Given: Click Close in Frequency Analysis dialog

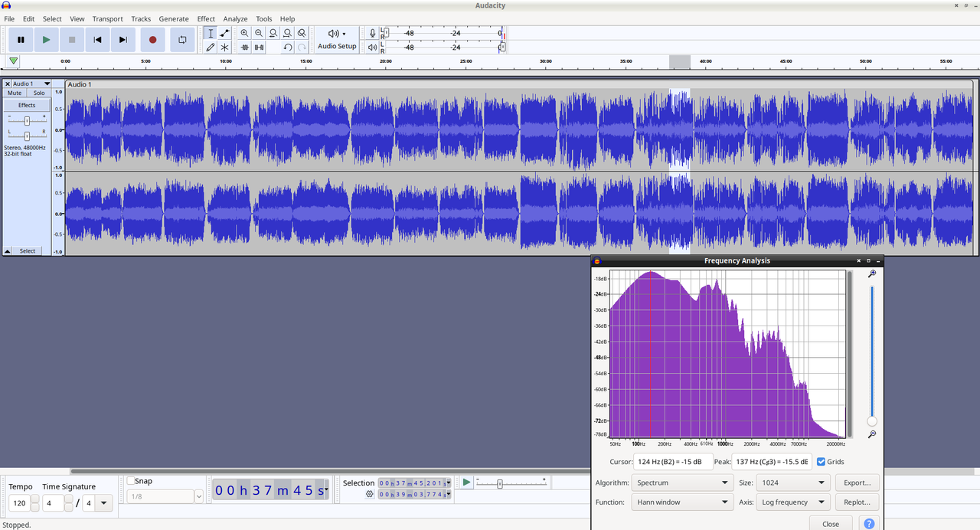Looking at the screenshot, I should pyautogui.click(x=831, y=524).
